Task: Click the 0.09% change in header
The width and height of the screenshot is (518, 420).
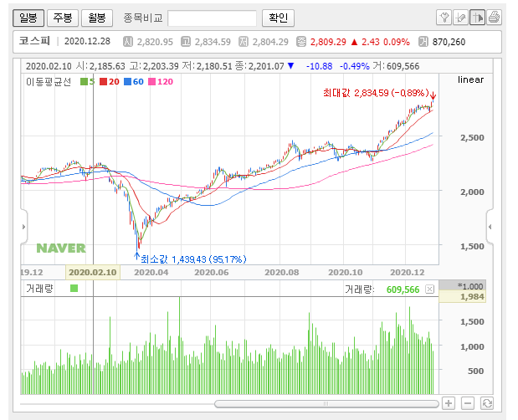Action: (x=397, y=42)
